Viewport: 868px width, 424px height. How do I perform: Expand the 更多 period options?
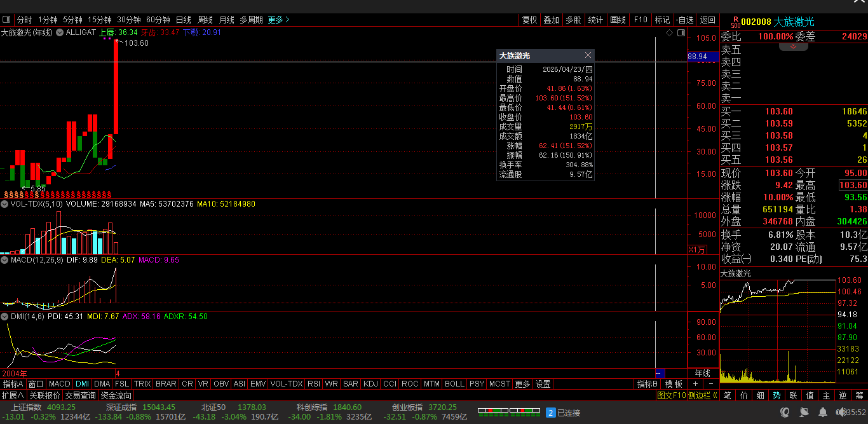(x=278, y=20)
